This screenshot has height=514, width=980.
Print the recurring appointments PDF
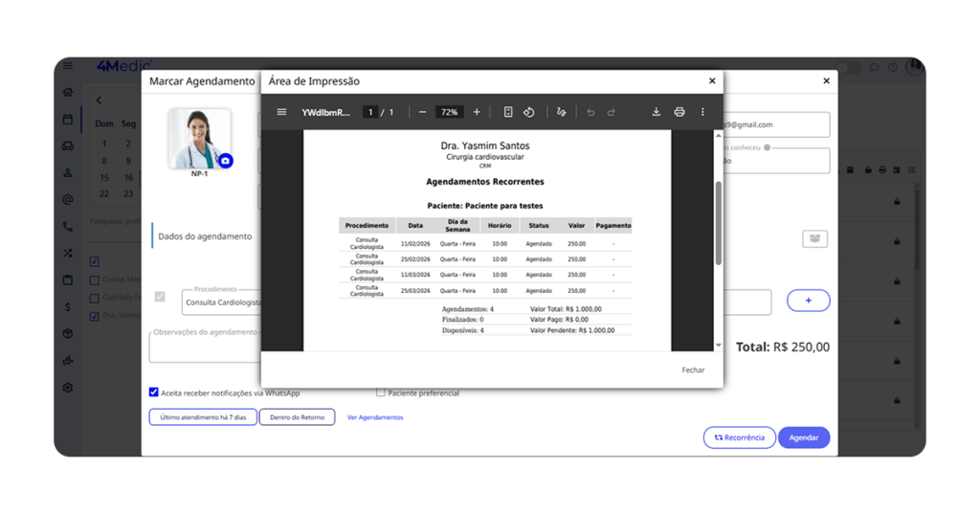(679, 112)
